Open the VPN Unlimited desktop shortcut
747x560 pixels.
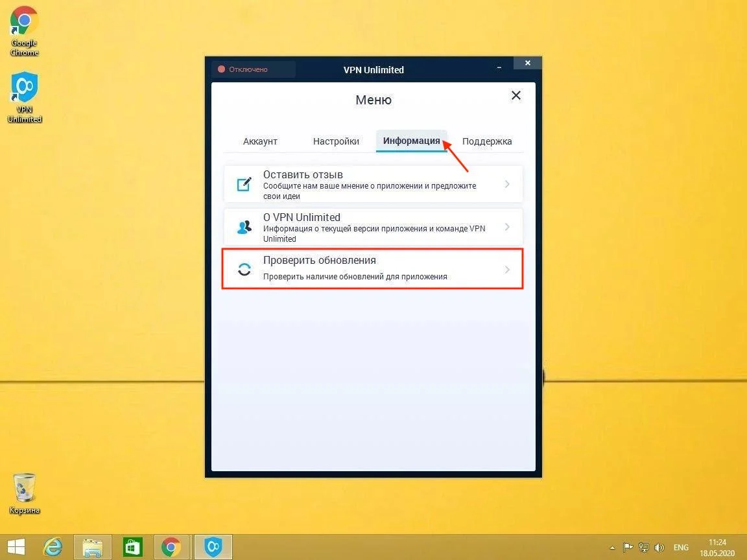[x=25, y=97]
